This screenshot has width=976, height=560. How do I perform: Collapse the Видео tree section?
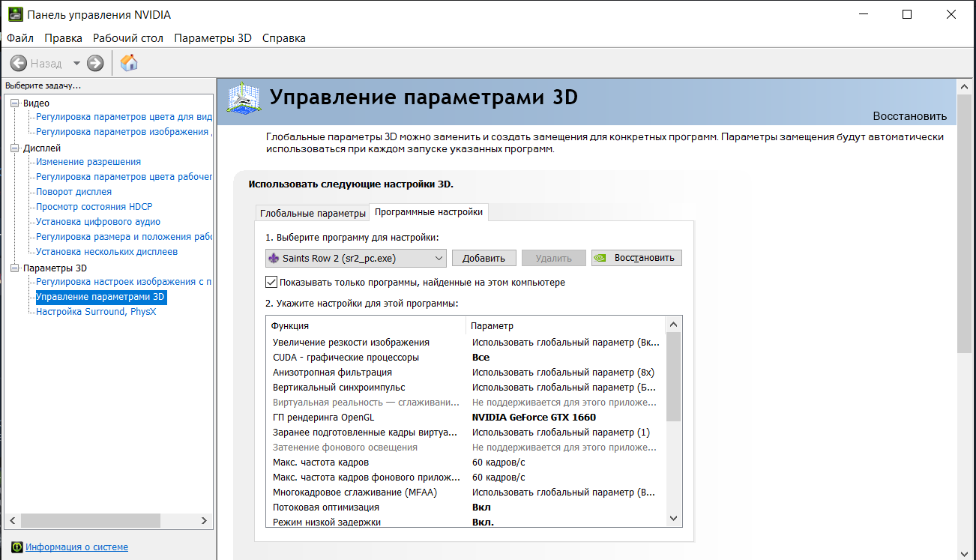tap(15, 103)
